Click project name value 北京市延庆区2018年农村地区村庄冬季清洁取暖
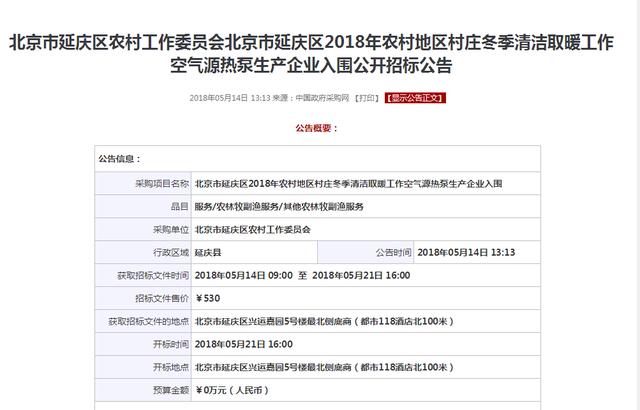The height and width of the screenshot is (410, 640). tap(348, 184)
